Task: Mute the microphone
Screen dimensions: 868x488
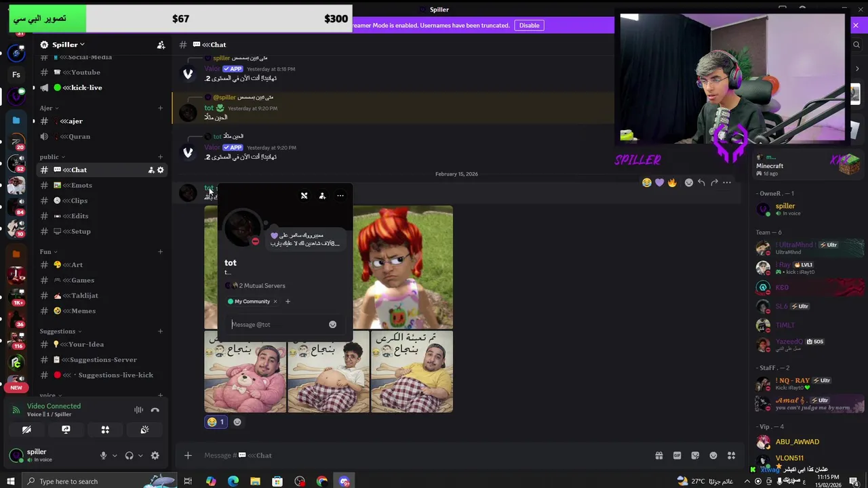Action: pyautogui.click(x=103, y=455)
